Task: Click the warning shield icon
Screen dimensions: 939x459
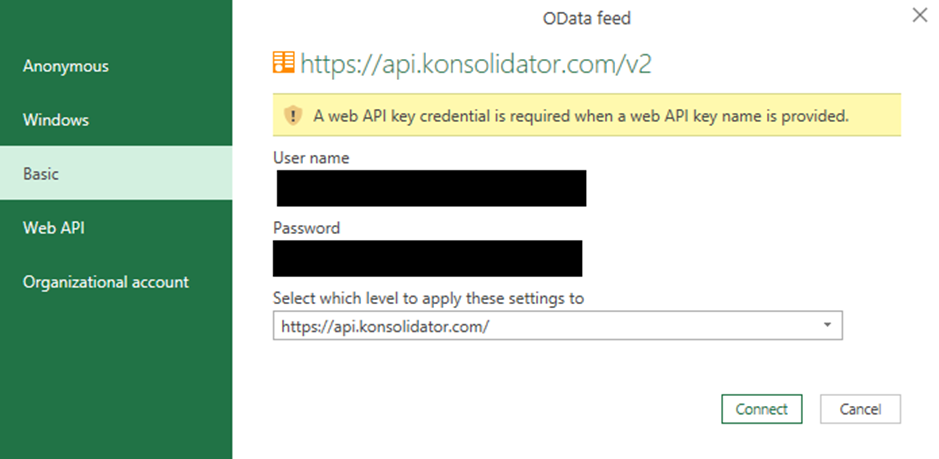Action: point(293,115)
